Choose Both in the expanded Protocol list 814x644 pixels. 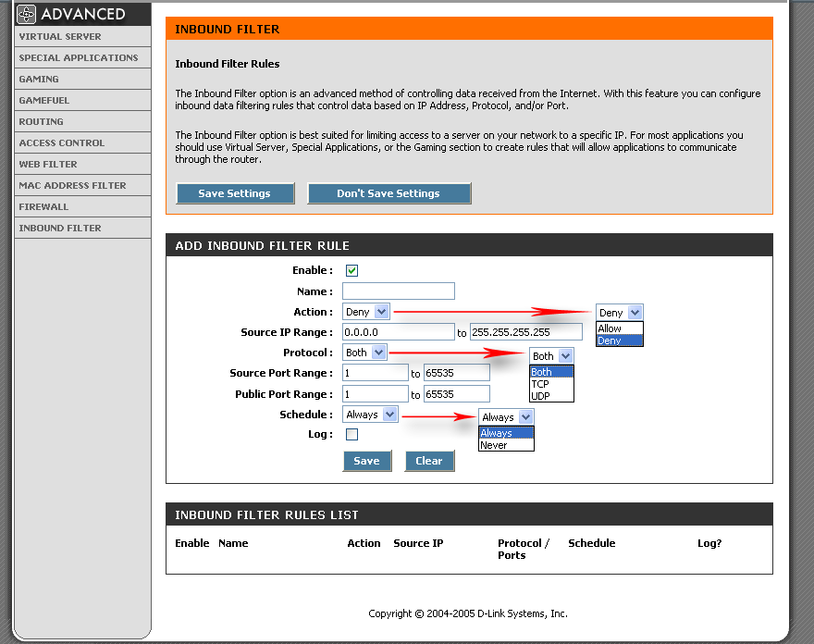[551, 372]
